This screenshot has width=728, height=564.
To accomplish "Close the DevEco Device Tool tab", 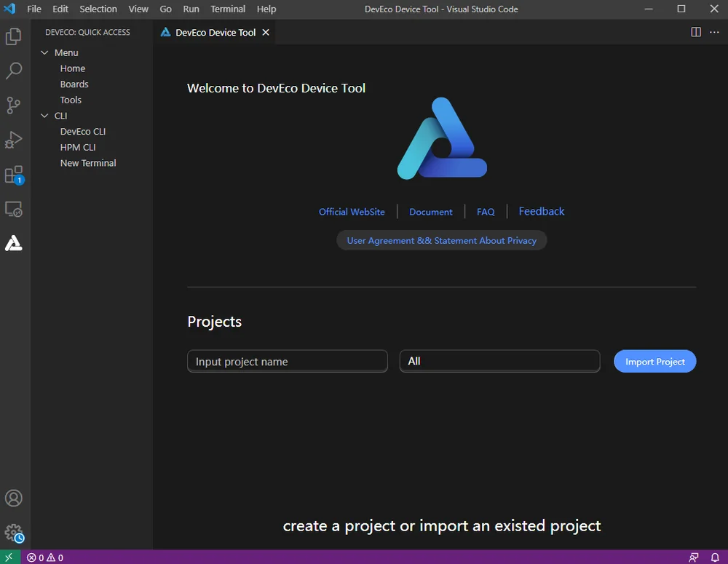I will click(x=266, y=32).
